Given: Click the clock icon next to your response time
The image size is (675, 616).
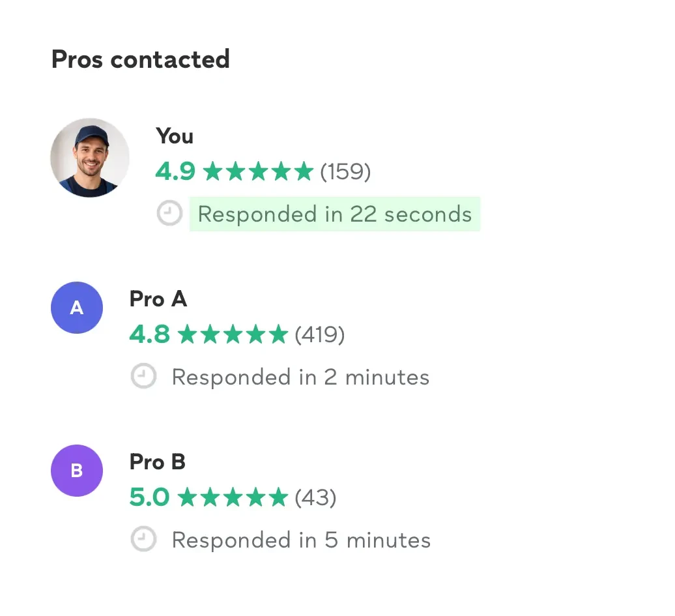Looking at the screenshot, I should (169, 213).
